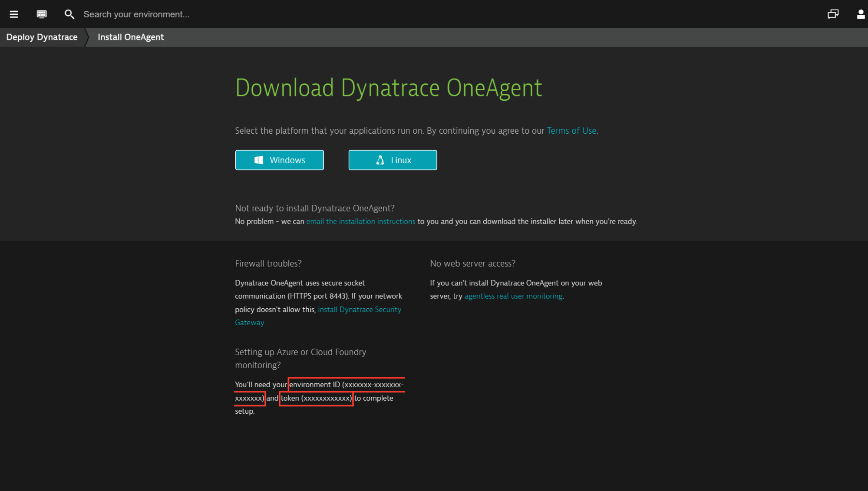Click the No web server access? heading
The width and height of the screenshot is (868, 491).
click(x=472, y=264)
